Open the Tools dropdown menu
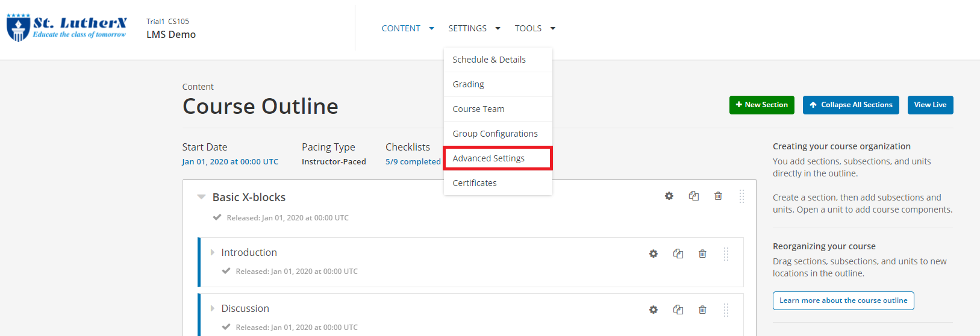Viewport: 980px width, 336px height. coord(534,28)
